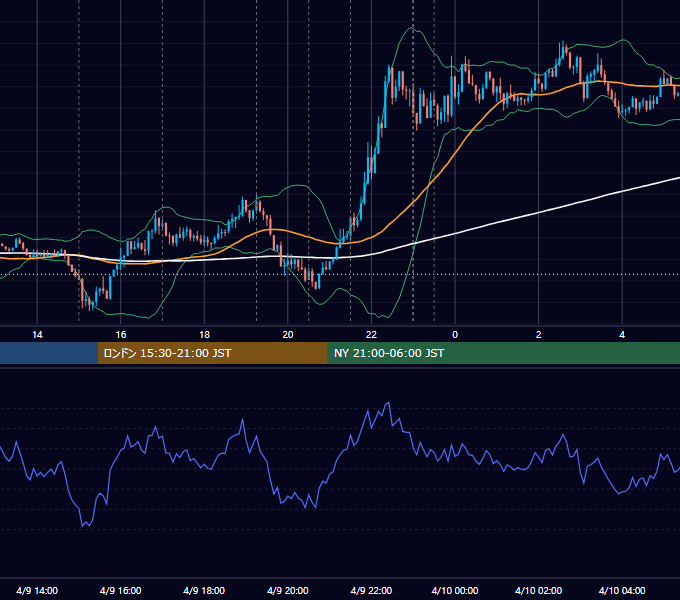Click the 2 hour axis label
The width and height of the screenshot is (680, 600).
tap(539, 335)
